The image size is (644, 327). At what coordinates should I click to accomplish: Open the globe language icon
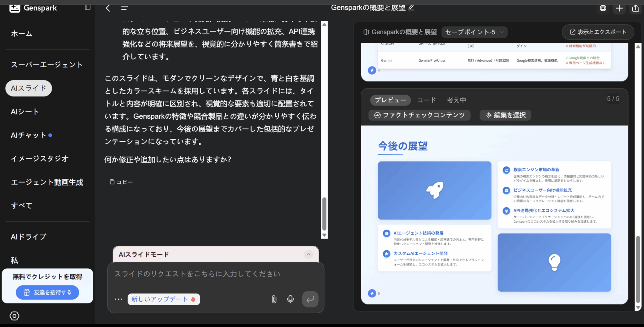click(x=603, y=8)
